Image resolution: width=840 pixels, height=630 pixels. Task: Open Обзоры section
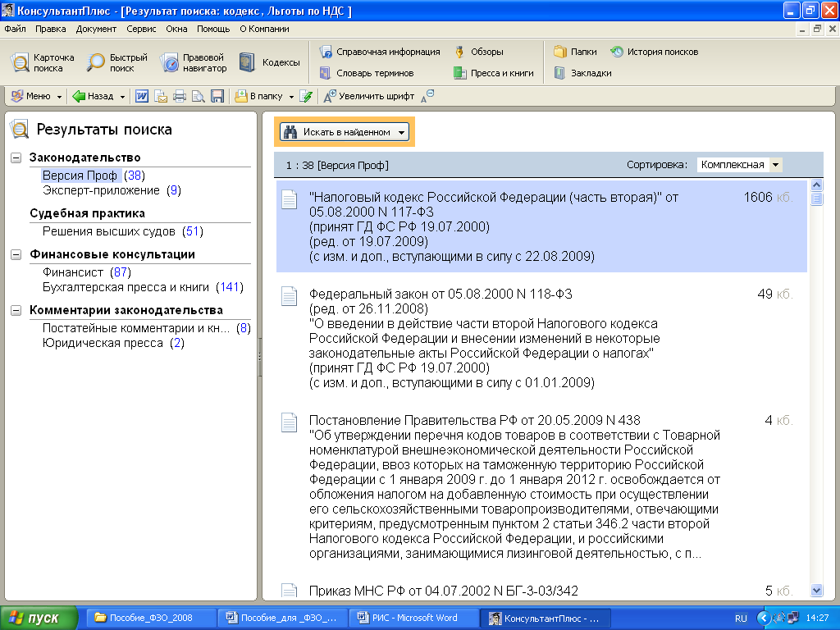478,52
